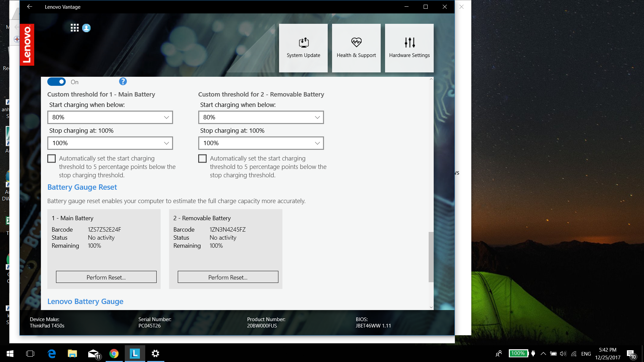644x362 pixels.
Task: Click the tray battery status icon
Action: point(553,354)
